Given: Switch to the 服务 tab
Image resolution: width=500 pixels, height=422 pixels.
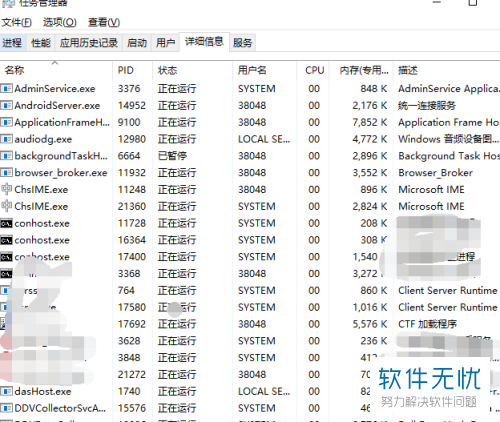Looking at the screenshot, I should pos(242,43).
